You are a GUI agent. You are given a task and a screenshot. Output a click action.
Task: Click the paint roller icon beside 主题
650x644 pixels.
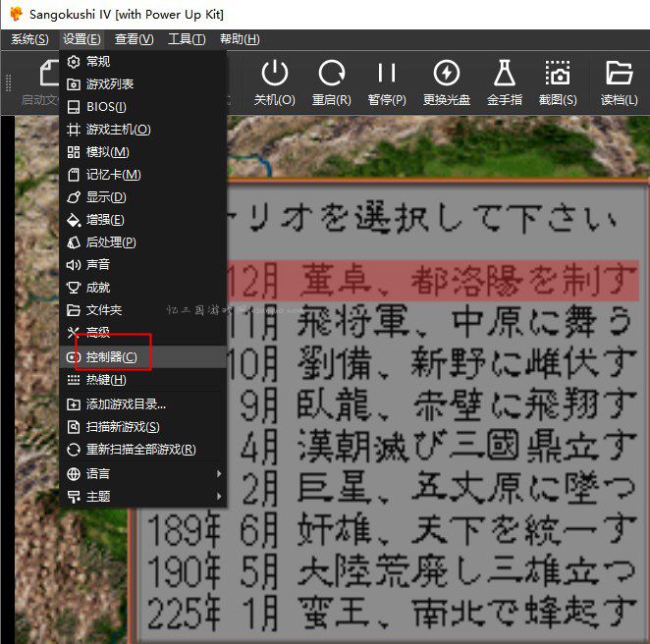tap(74, 497)
